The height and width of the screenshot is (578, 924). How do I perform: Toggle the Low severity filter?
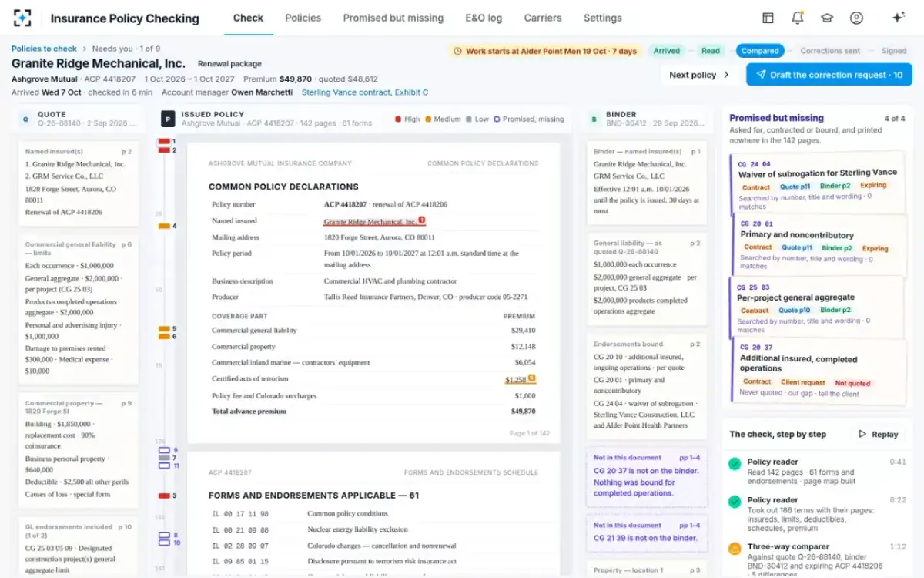[x=477, y=119]
